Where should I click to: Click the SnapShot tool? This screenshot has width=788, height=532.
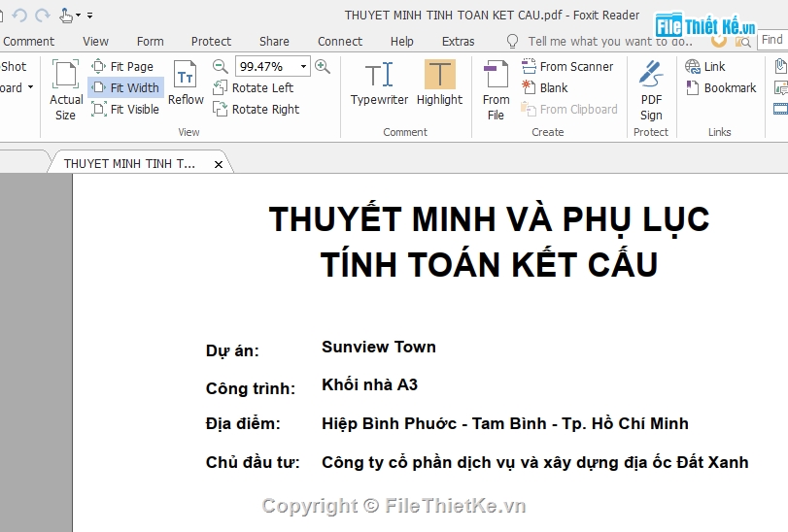(x=13, y=66)
